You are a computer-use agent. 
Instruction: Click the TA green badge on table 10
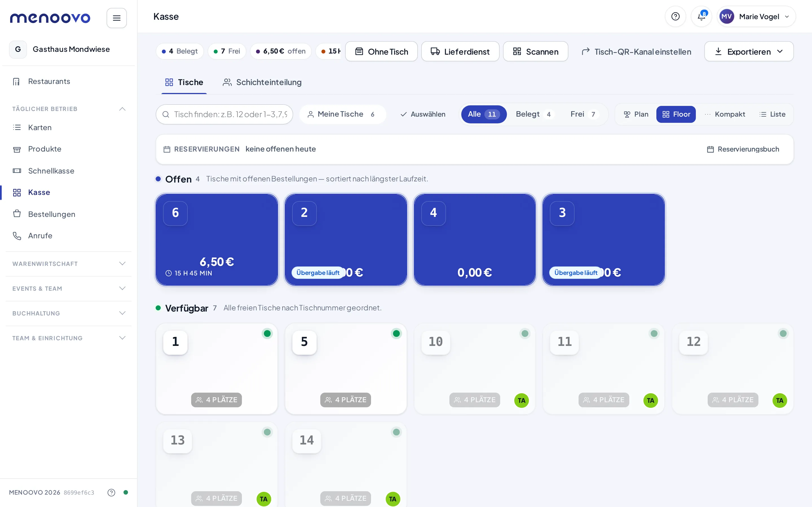coord(521,400)
